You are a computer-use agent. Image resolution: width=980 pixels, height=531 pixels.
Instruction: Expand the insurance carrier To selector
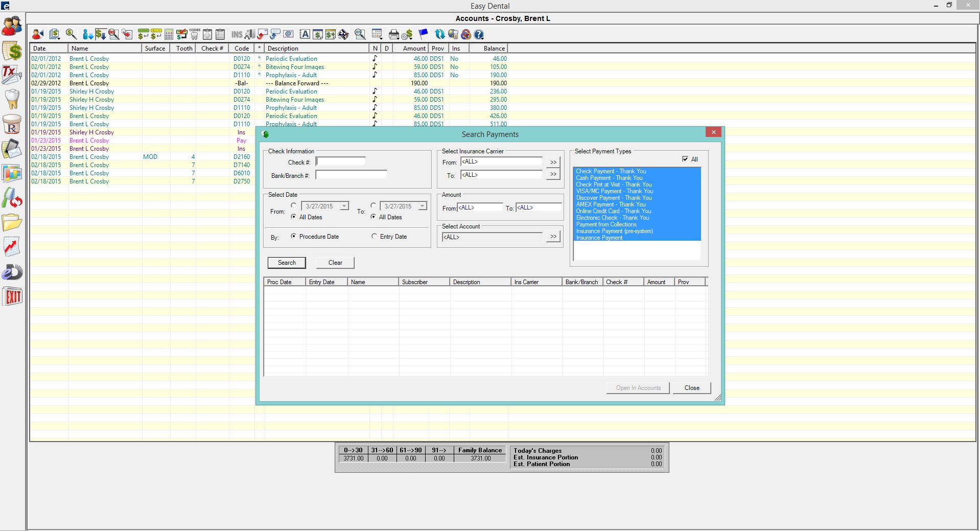(x=553, y=174)
